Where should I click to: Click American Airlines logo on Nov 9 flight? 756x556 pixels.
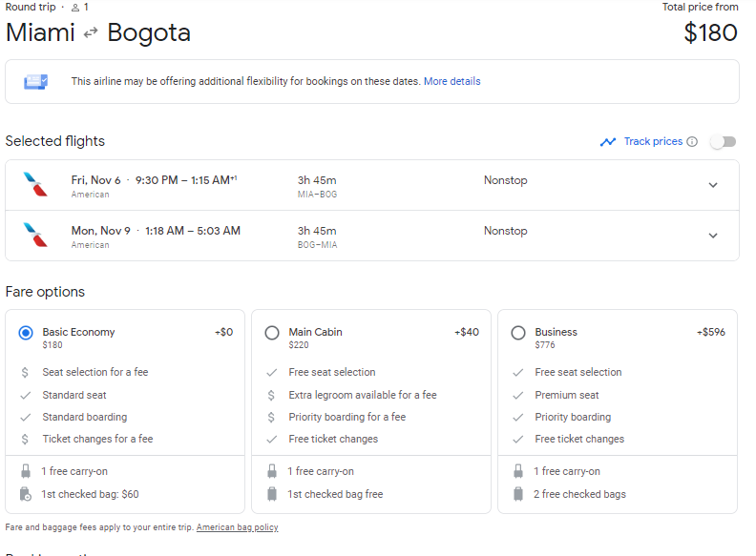36,236
